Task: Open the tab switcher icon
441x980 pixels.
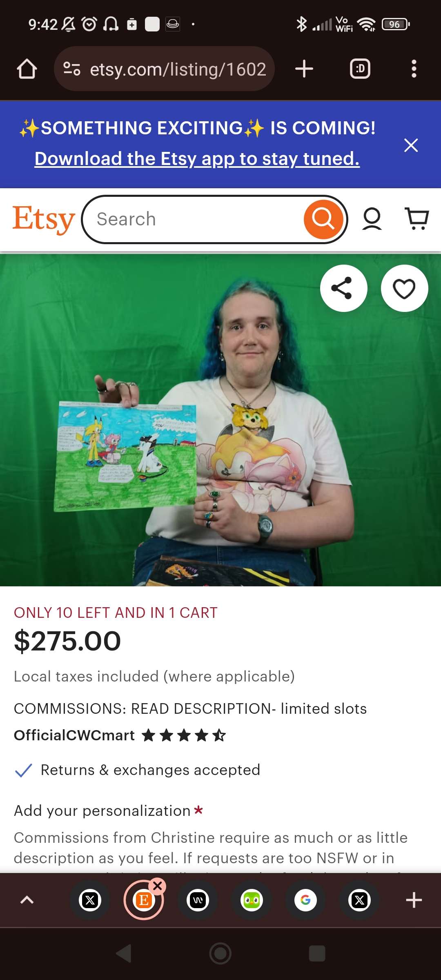Action: pos(360,69)
